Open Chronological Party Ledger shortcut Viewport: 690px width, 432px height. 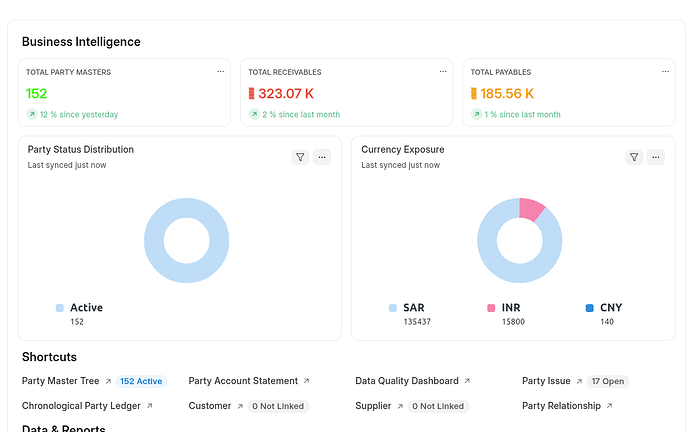click(x=82, y=406)
